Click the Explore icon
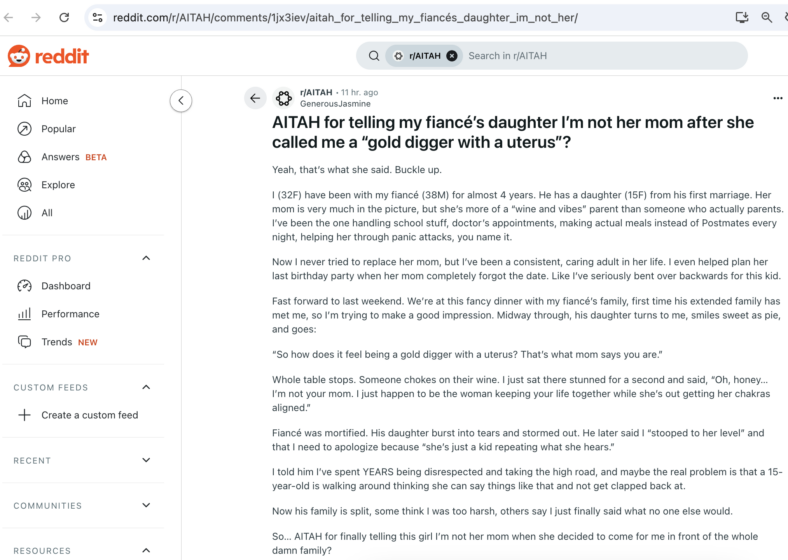788x560 pixels. (24, 185)
